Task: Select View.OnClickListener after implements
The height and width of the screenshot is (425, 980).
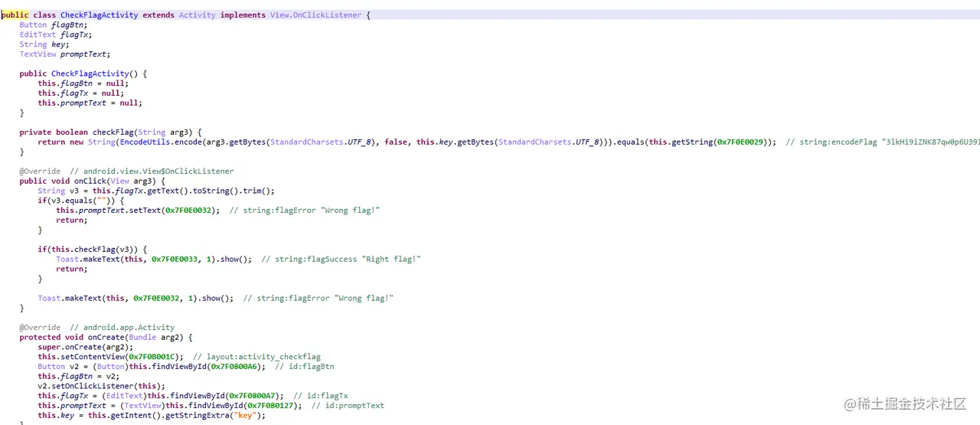Action: [x=316, y=15]
